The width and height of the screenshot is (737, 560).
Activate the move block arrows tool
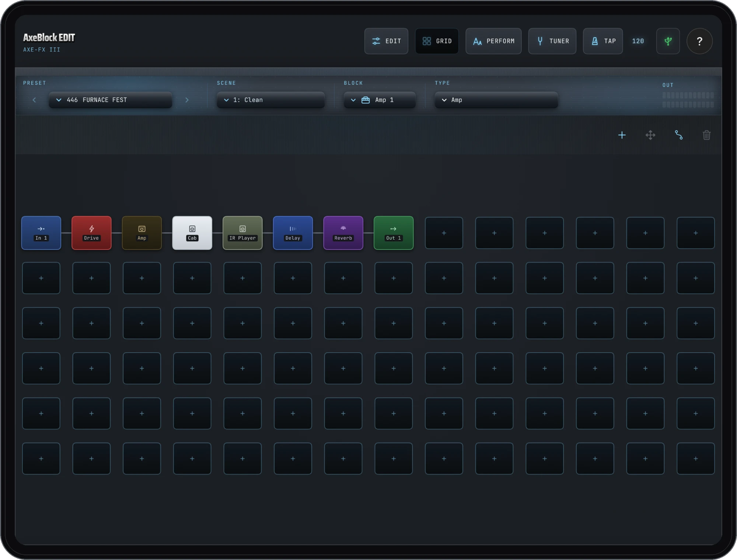coord(650,135)
